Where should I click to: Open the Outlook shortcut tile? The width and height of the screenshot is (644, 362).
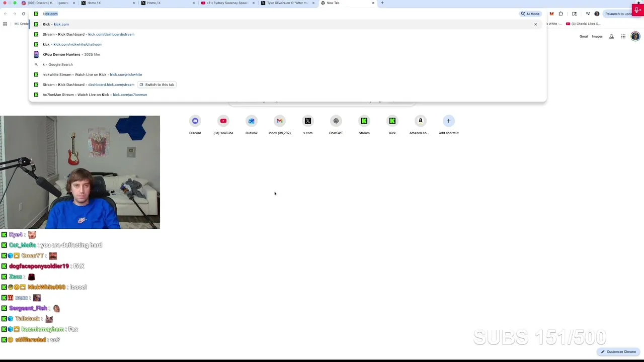pos(252,125)
